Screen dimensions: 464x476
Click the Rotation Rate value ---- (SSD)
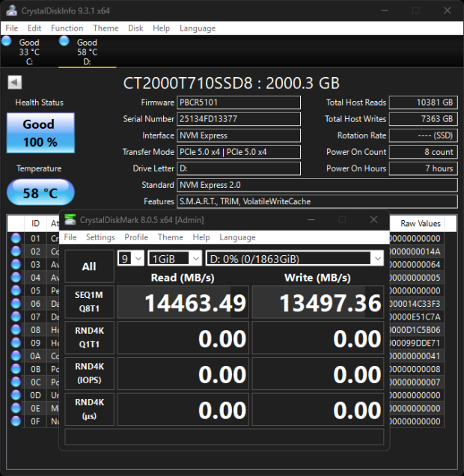[424, 135]
